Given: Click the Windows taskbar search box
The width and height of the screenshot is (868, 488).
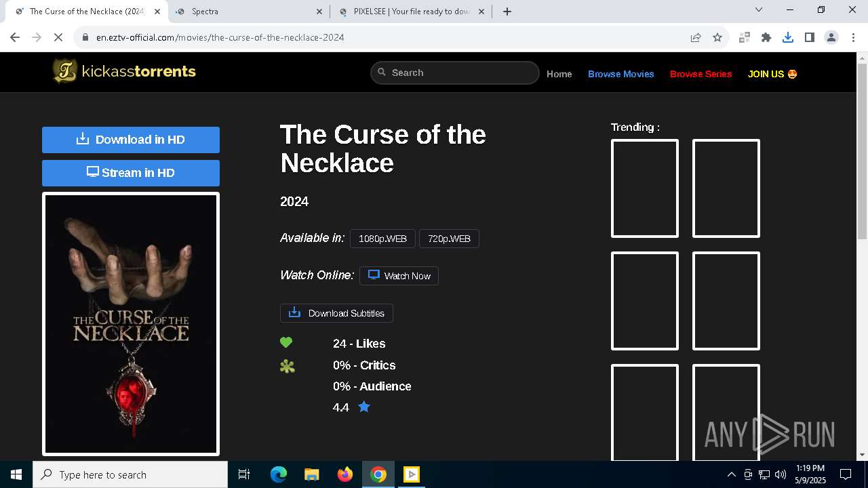Looking at the screenshot, I should coord(130,474).
